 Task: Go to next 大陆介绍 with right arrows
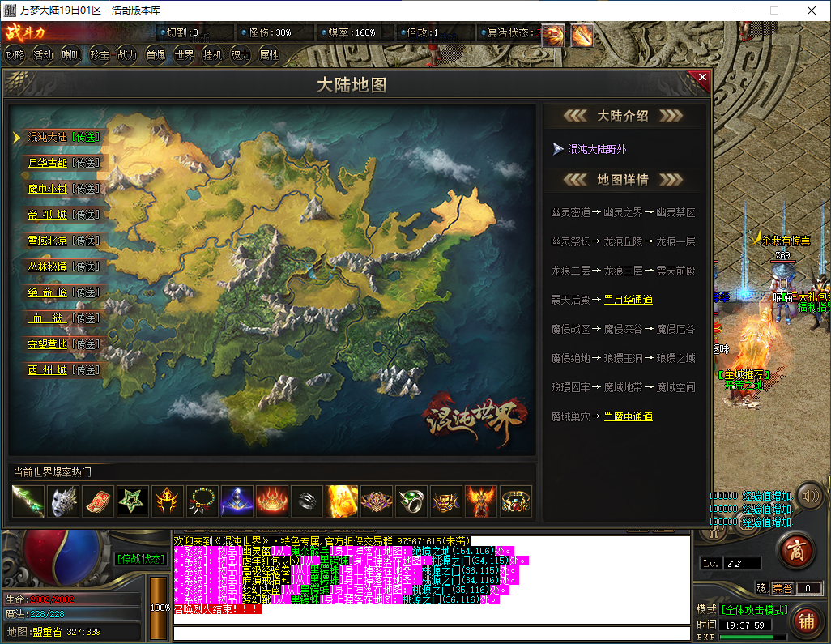(x=671, y=116)
